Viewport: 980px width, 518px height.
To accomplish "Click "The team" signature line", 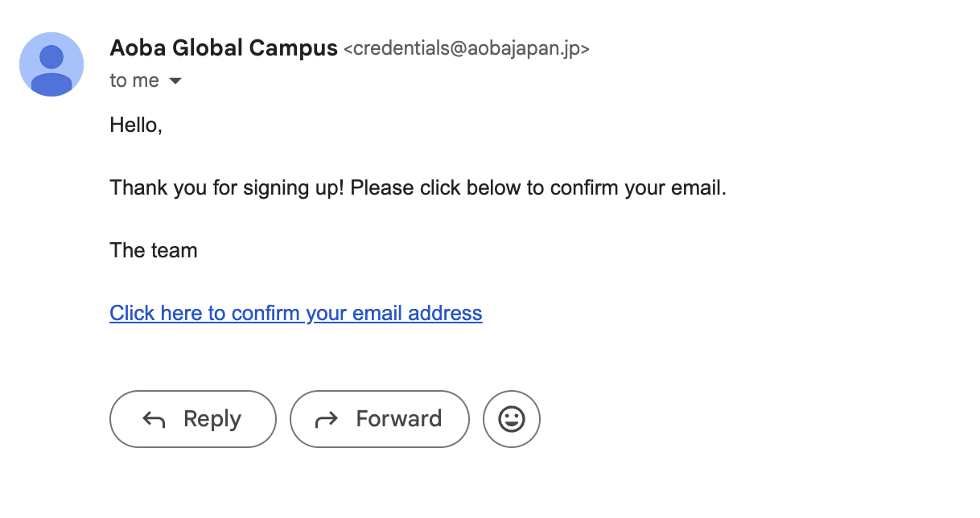I will (x=154, y=250).
